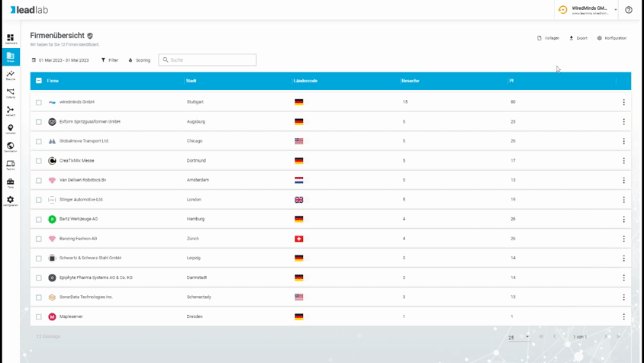This screenshot has width=644, height=363.
Task: Click the Swiss flag in Banzing Fashion row
Action: click(x=299, y=239)
